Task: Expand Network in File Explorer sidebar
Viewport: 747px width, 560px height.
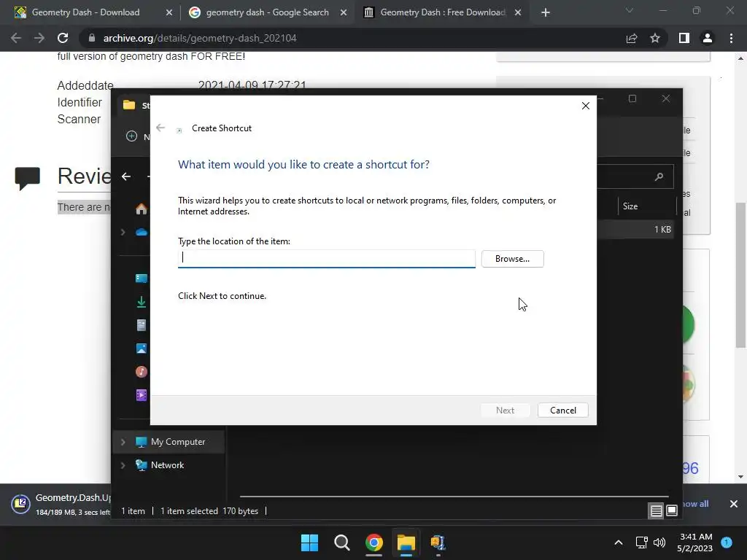Action: [123, 465]
